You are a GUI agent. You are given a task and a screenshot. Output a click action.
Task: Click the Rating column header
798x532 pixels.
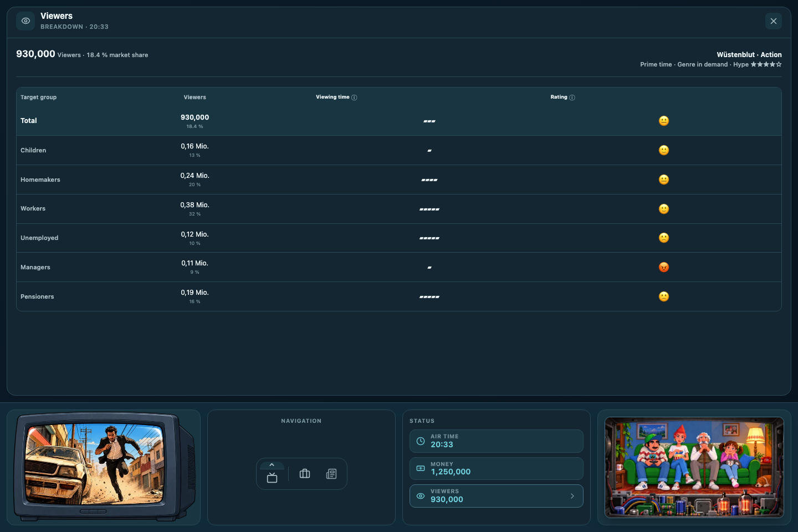point(559,97)
